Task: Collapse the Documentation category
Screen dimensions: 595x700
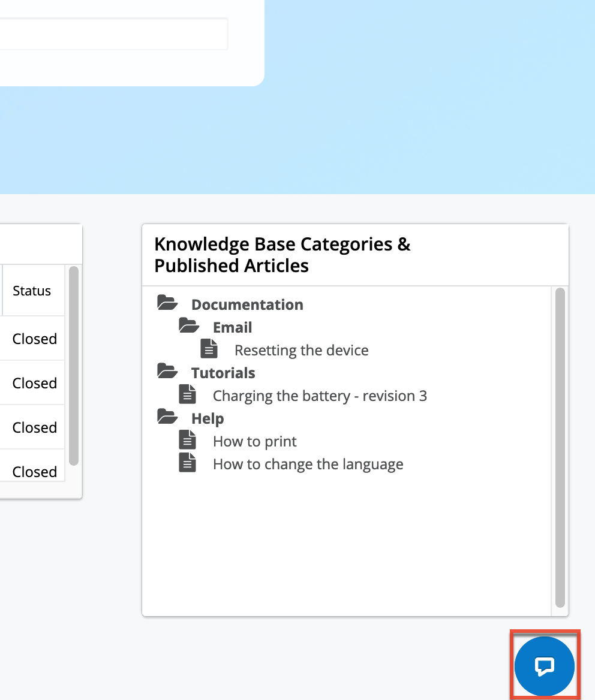Action: point(247,304)
